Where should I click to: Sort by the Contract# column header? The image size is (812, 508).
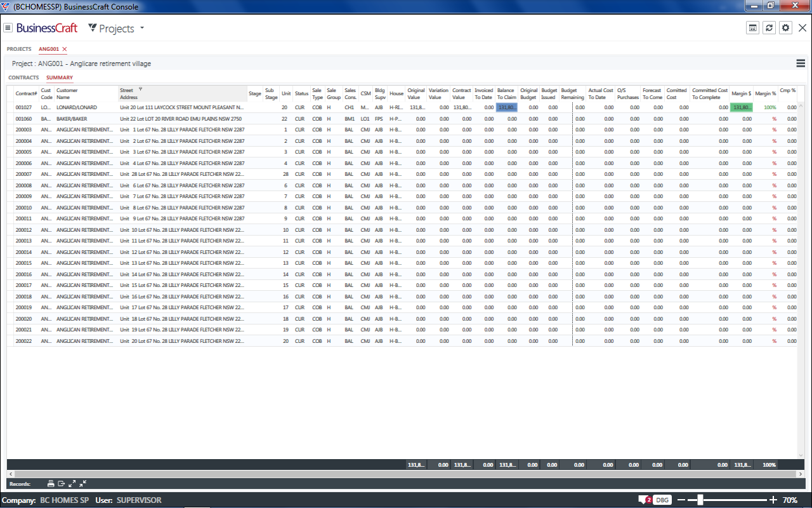point(27,93)
